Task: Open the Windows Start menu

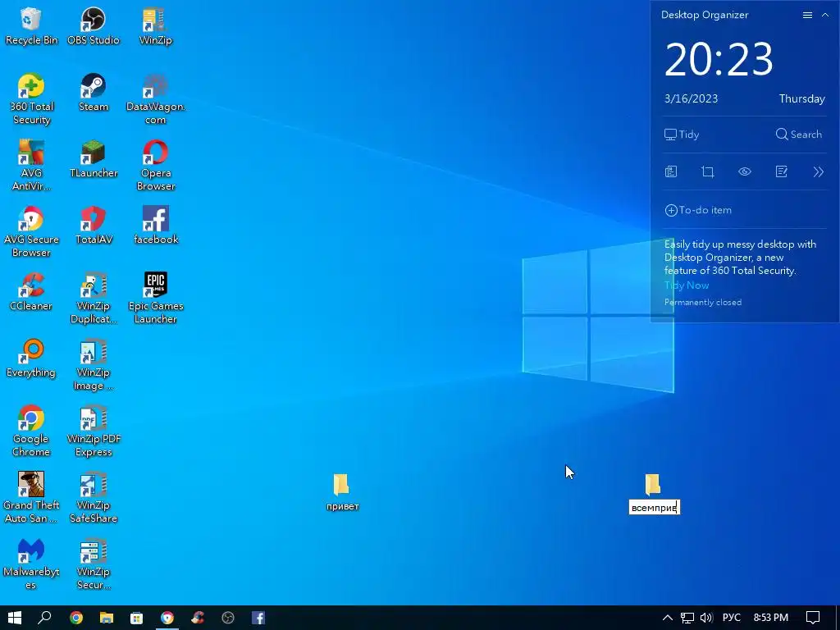Action: (15, 618)
